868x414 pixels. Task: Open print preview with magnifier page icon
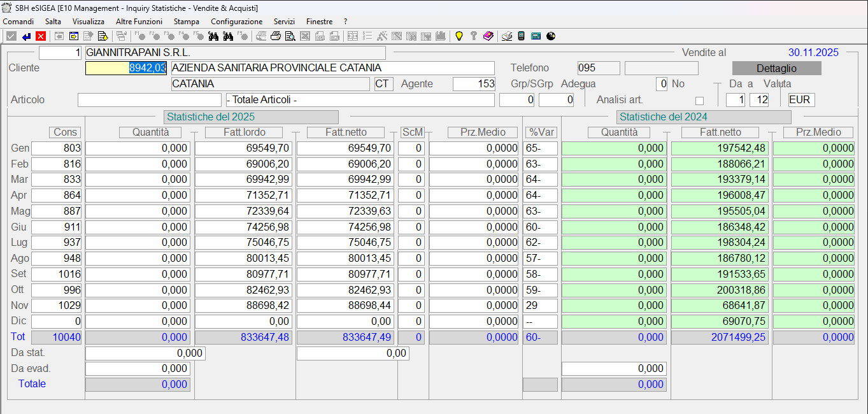click(290, 36)
